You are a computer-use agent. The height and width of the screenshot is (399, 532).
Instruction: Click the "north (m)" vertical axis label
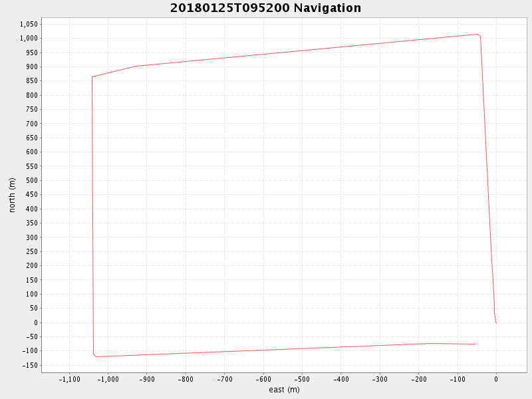pos(12,195)
